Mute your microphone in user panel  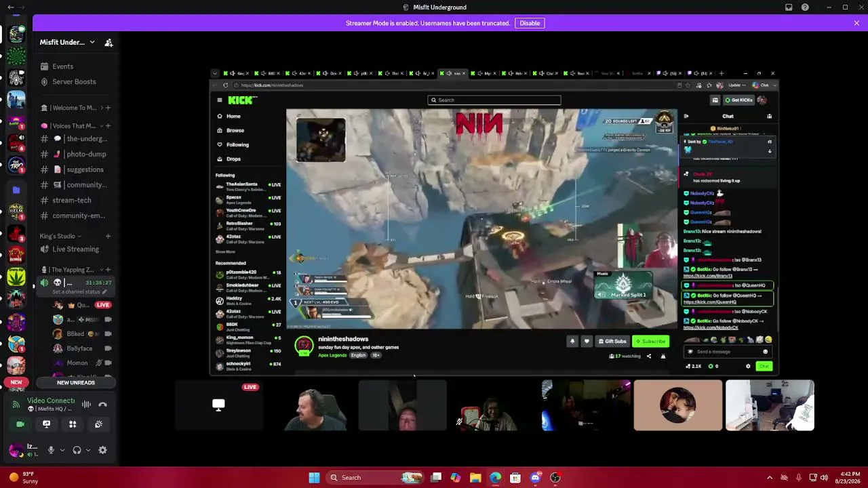[x=50, y=450]
